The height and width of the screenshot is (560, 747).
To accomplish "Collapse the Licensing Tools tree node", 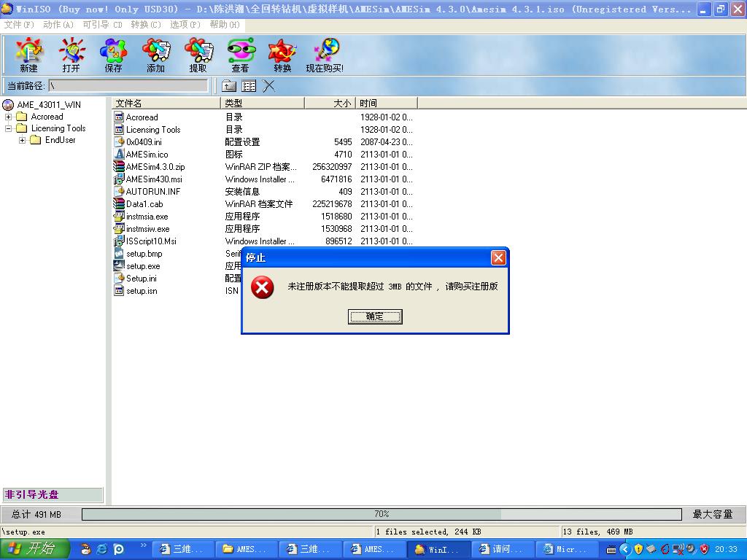I will [8, 128].
